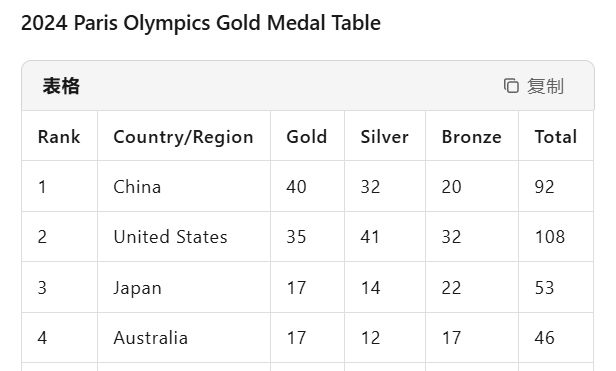
Task: Click the Silver column header
Action: click(x=384, y=137)
